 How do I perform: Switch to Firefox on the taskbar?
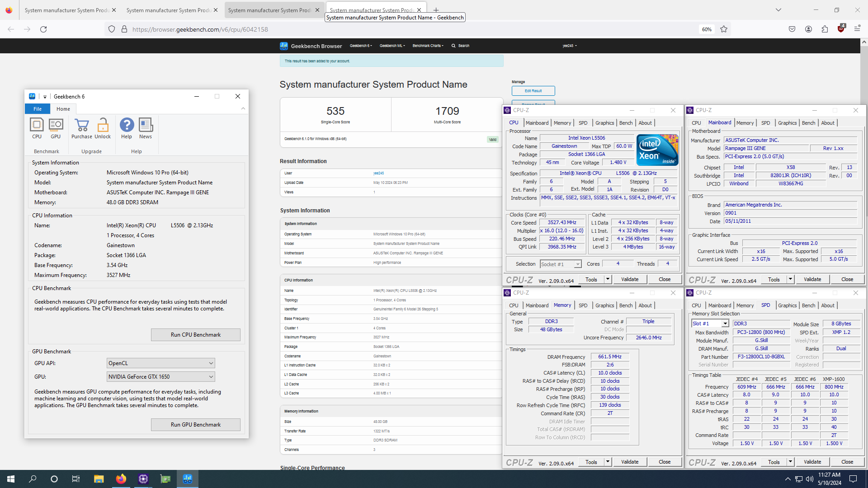pos(121,479)
